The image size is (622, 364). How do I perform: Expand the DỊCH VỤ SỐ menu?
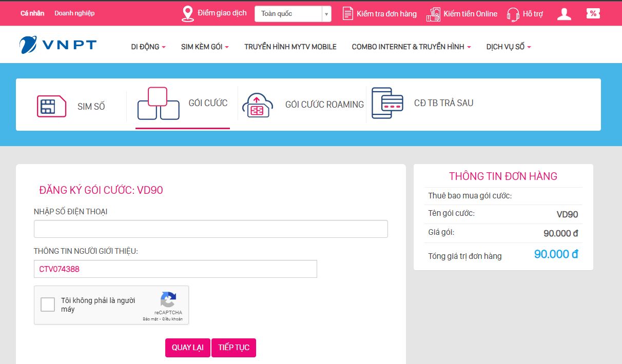tap(508, 47)
